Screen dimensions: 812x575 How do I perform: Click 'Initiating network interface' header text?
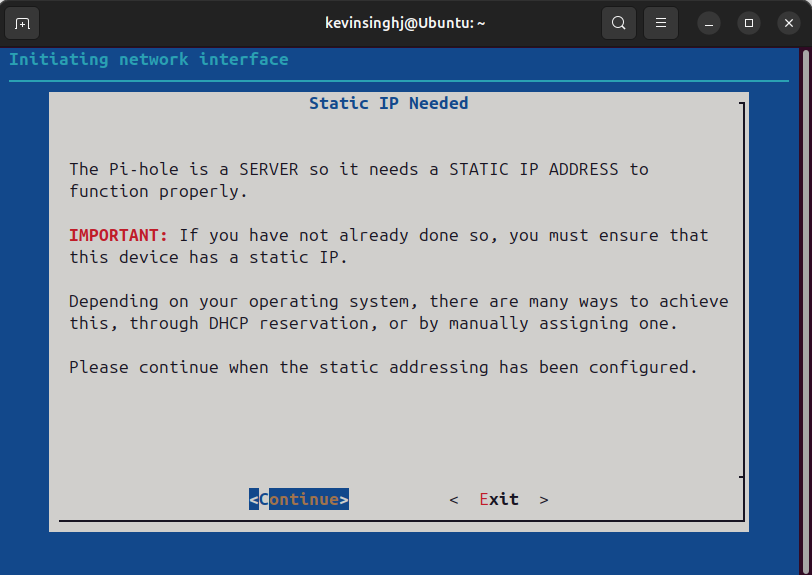pyautogui.click(x=149, y=59)
